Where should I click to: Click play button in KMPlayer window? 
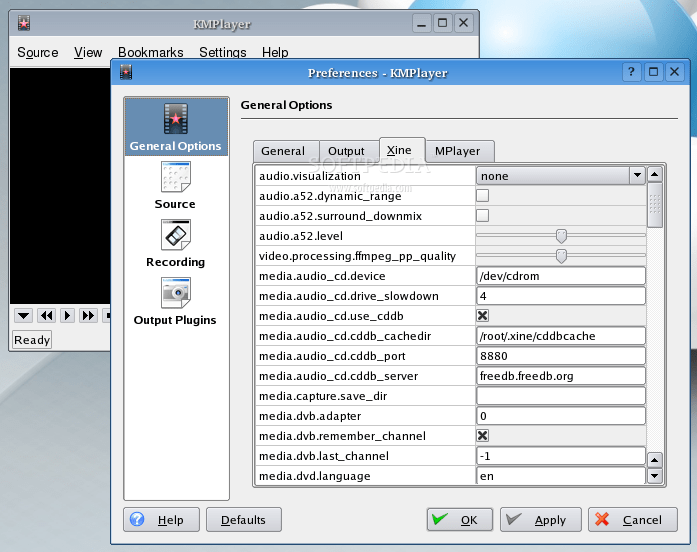coord(67,316)
